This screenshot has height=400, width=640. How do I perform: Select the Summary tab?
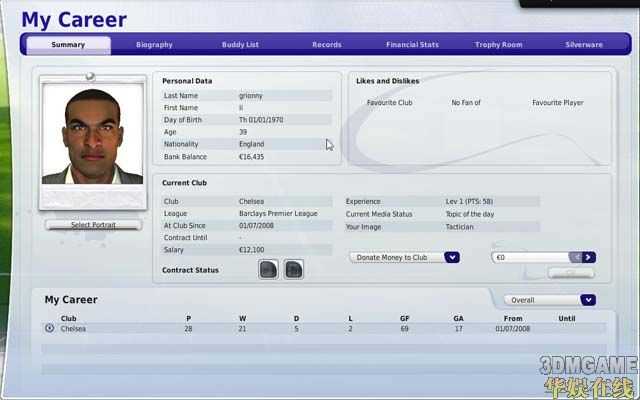click(68, 45)
